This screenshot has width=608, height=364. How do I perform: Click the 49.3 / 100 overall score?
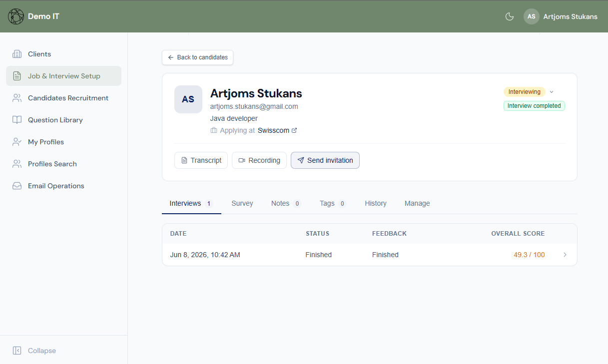tap(529, 255)
